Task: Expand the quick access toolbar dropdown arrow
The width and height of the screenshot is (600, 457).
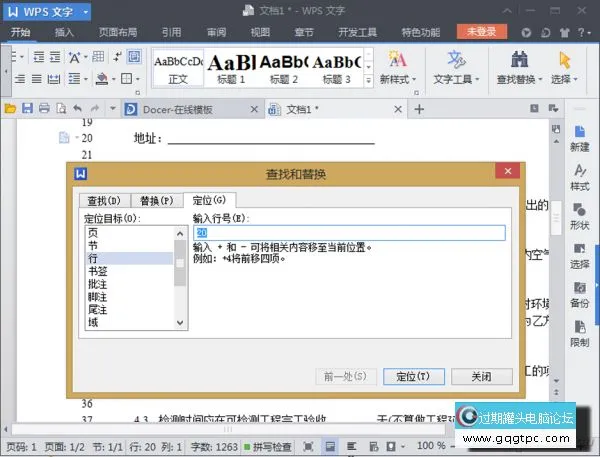Action: (x=112, y=109)
